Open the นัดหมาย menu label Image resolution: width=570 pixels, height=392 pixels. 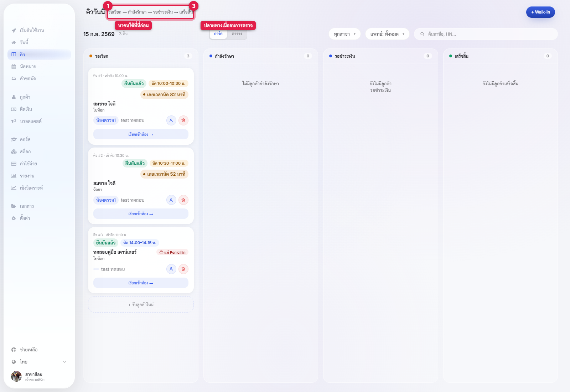(x=28, y=67)
